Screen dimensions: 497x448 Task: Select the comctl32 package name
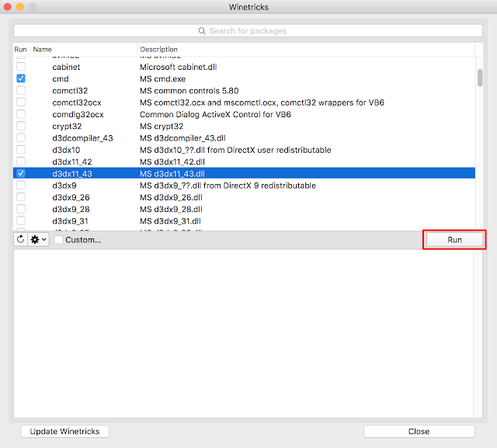point(70,91)
